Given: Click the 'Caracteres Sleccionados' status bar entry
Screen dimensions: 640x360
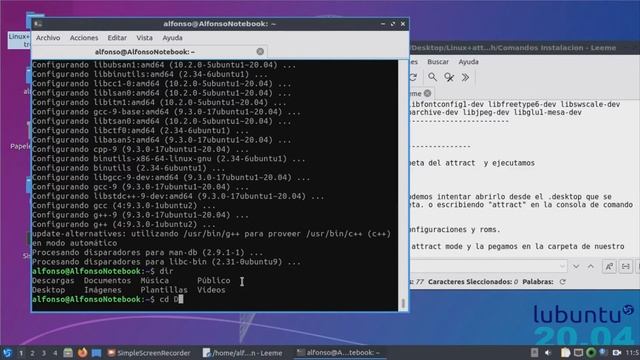Looking at the screenshot, I should pyautogui.click(x=473, y=282).
